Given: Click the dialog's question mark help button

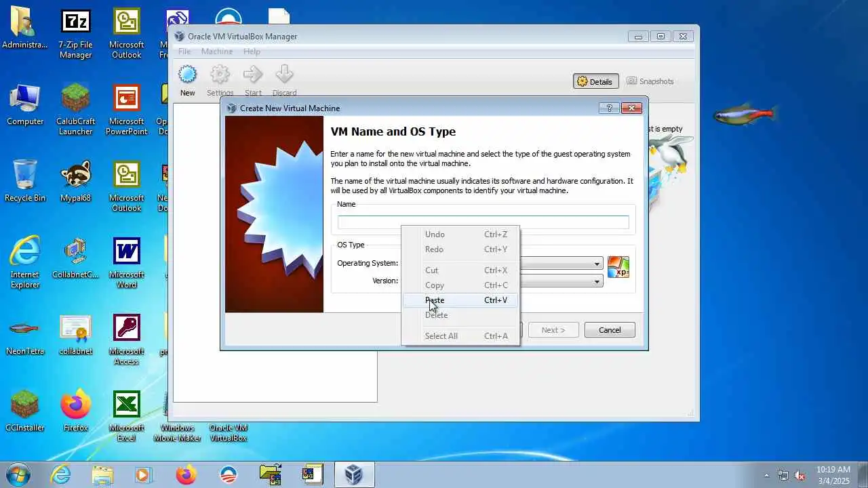Looking at the screenshot, I should (x=608, y=108).
